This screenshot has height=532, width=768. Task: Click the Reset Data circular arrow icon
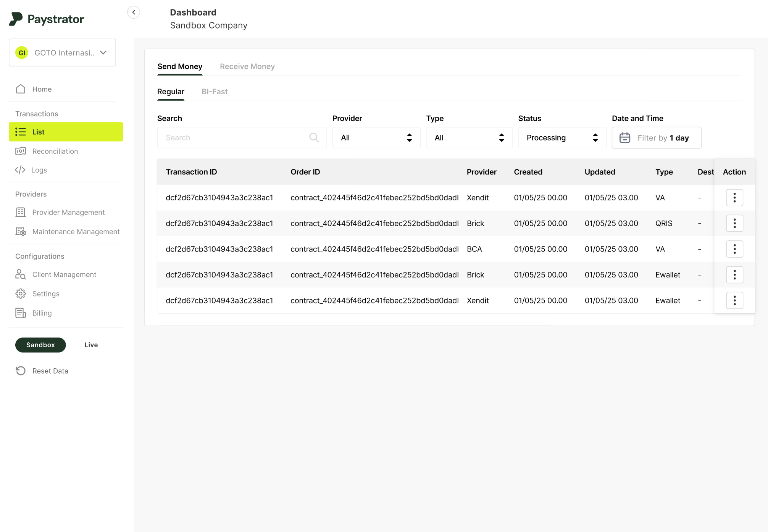pos(21,371)
